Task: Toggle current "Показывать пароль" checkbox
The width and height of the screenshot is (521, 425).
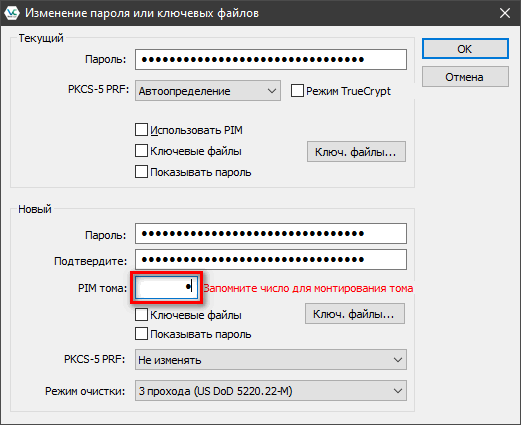Action: coord(141,172)
